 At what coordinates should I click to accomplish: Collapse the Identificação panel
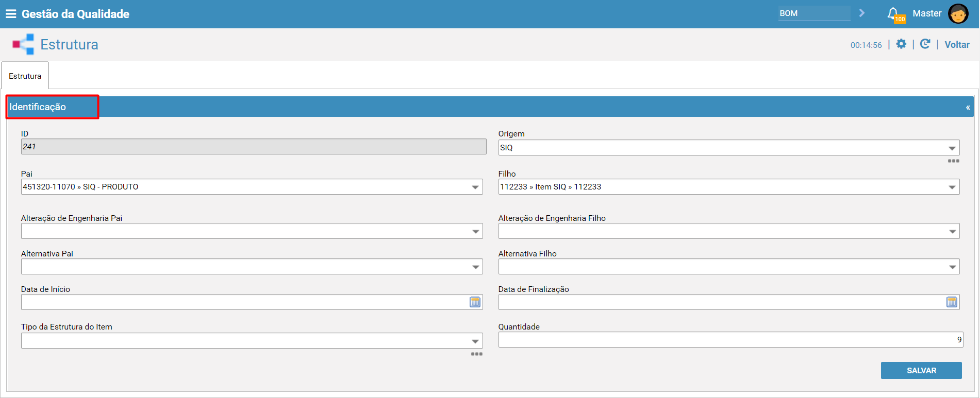(x=968, y=108)
